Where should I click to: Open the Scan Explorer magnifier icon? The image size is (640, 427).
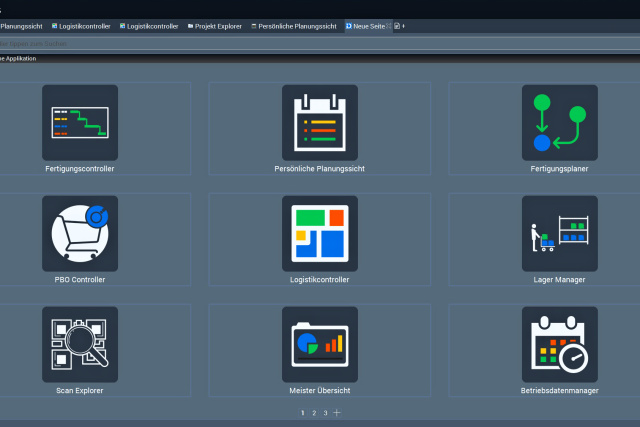(80, 344)
